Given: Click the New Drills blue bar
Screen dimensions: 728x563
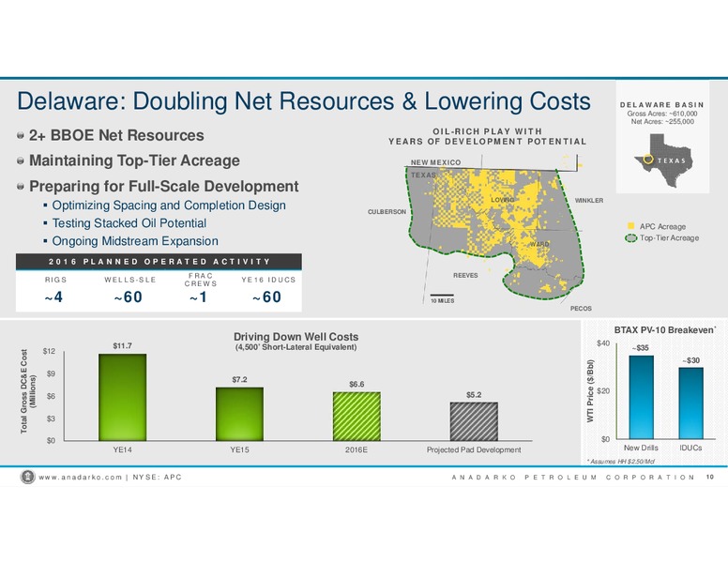Looking at the screenshot, I should (x=641, y=397).
